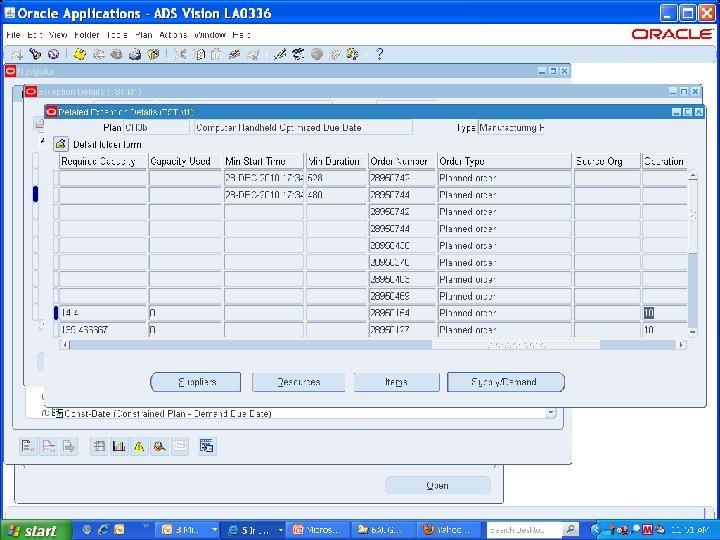Image resolution: width=720 pixels, height=540 pixels.
Task: Click the vertical scrollbar down arrow
Action: point(692,332)
